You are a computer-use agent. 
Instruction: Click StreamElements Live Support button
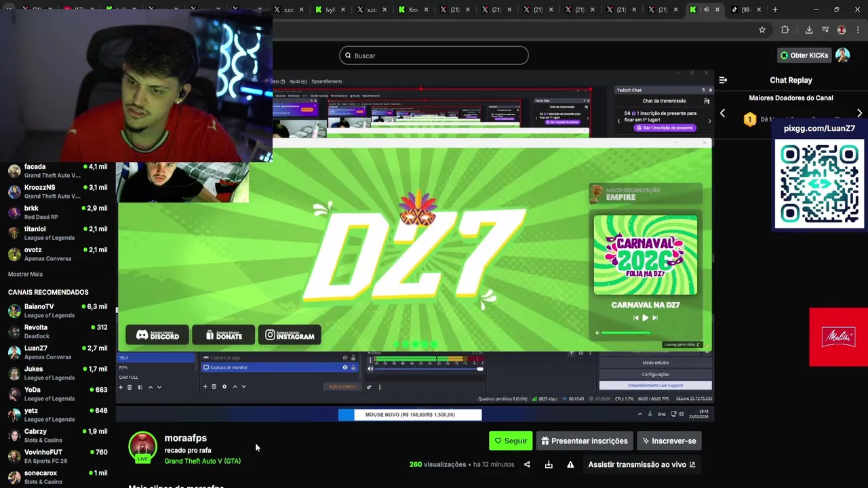655,386
